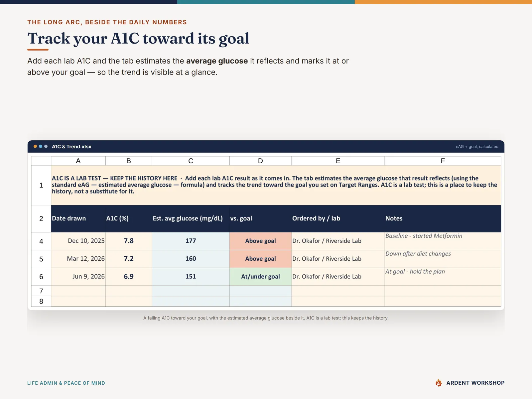Select the glucose value 151 cell
The width and height of the screenshot is (532, 399).
point(191,277)
